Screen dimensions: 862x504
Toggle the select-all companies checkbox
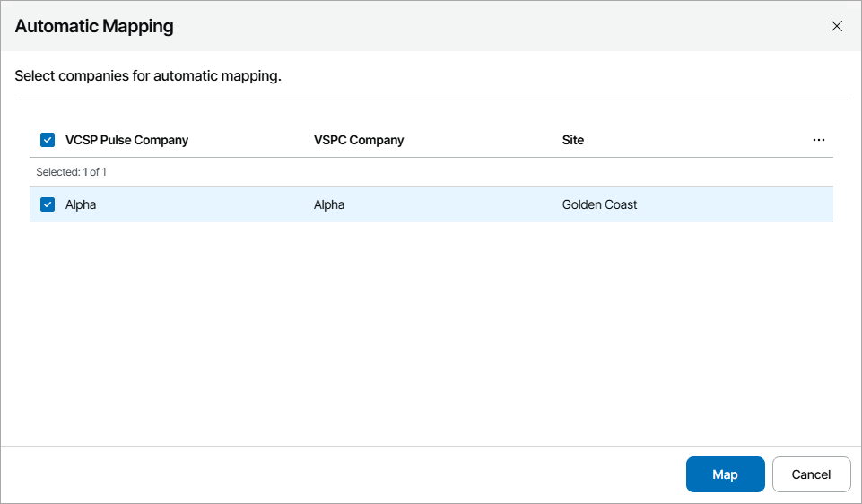[x=48, y=140]
